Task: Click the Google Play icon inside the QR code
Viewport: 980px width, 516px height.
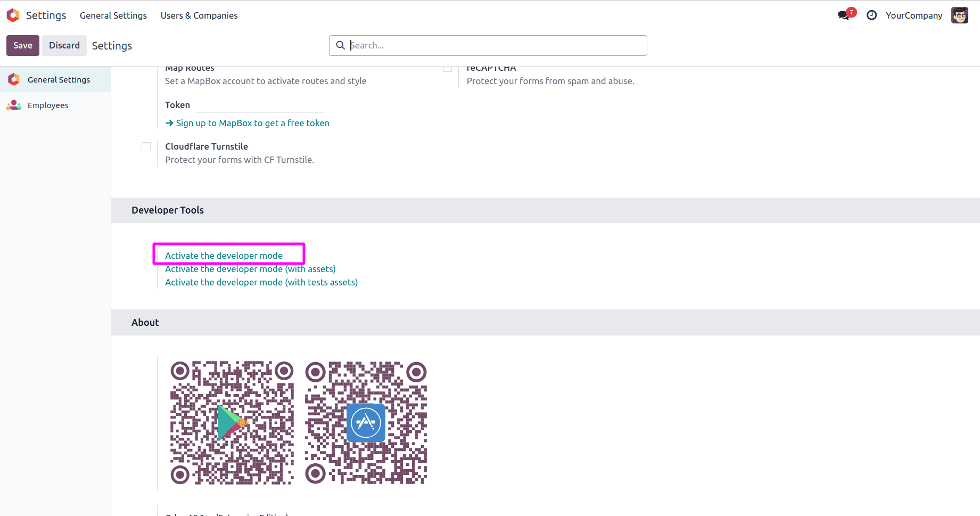Action: (232, 423)
